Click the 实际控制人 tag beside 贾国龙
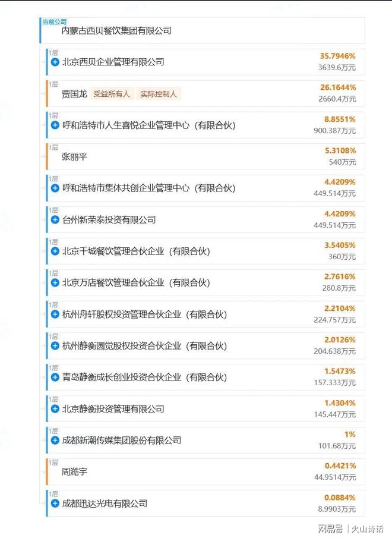Image resolution: width=392 pixels, height=538 pixels. point(158,94)
